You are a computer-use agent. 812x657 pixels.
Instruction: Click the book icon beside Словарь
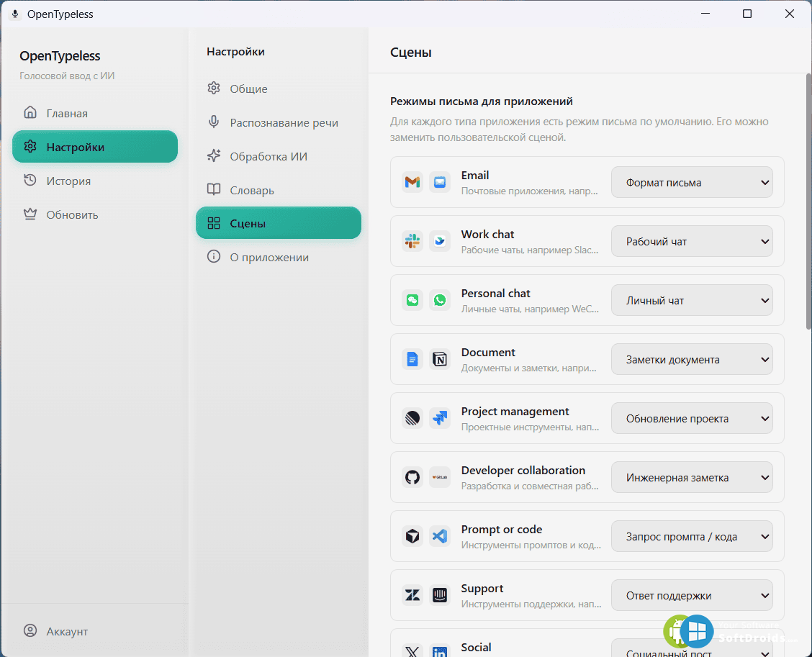[x=213, y=189]
